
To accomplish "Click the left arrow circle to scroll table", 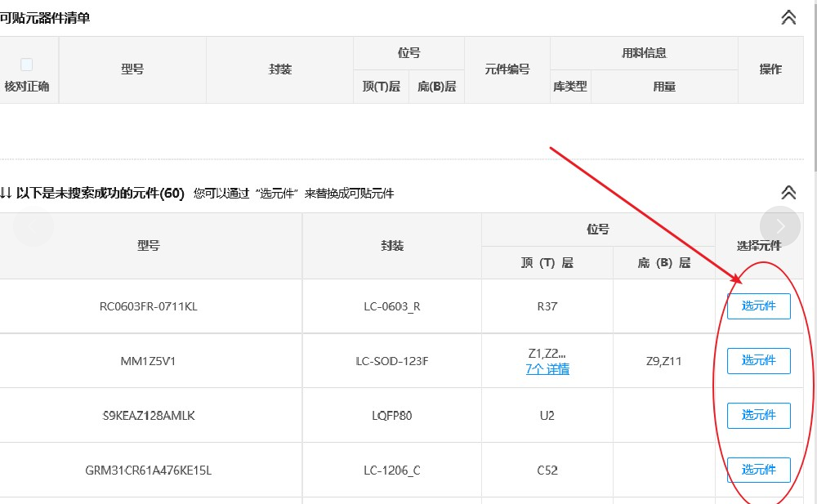I will (33, 227).
